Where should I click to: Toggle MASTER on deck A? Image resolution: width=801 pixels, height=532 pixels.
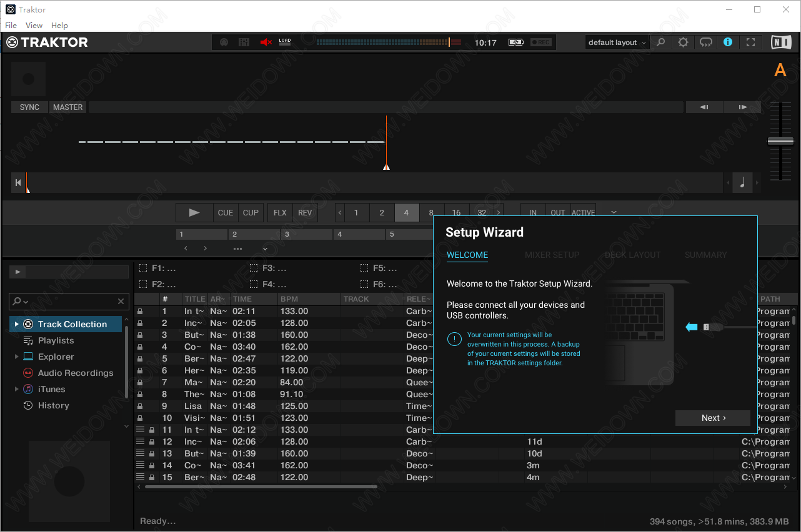(67, 107)
